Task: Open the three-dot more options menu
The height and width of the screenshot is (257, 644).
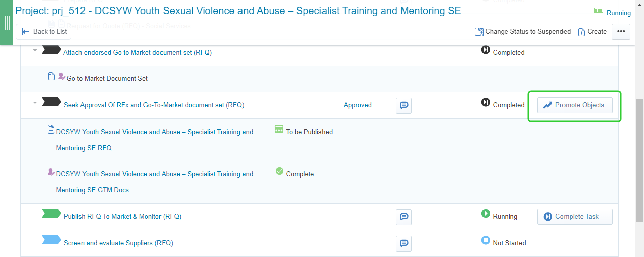Action: (621, 31)
